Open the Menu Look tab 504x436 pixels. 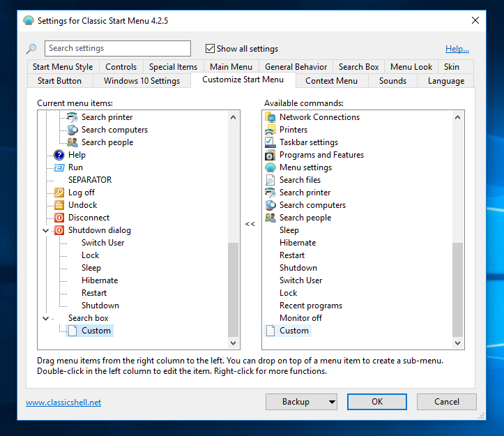coord(411,67)
